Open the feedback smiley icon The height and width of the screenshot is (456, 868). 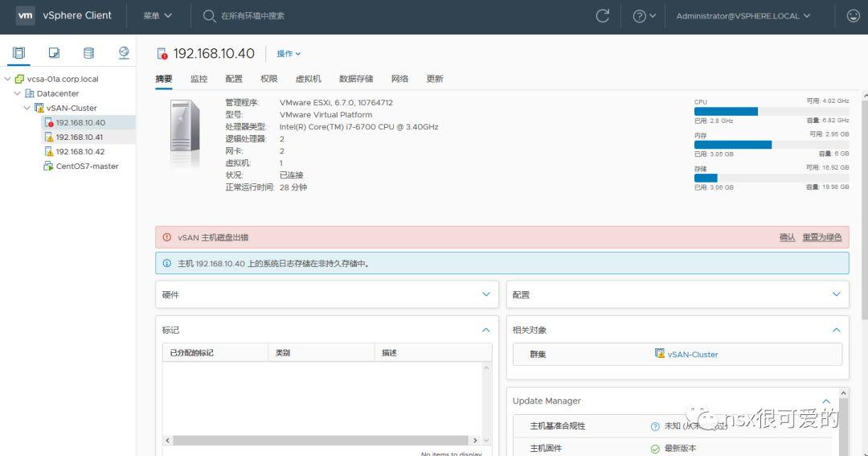853,15
